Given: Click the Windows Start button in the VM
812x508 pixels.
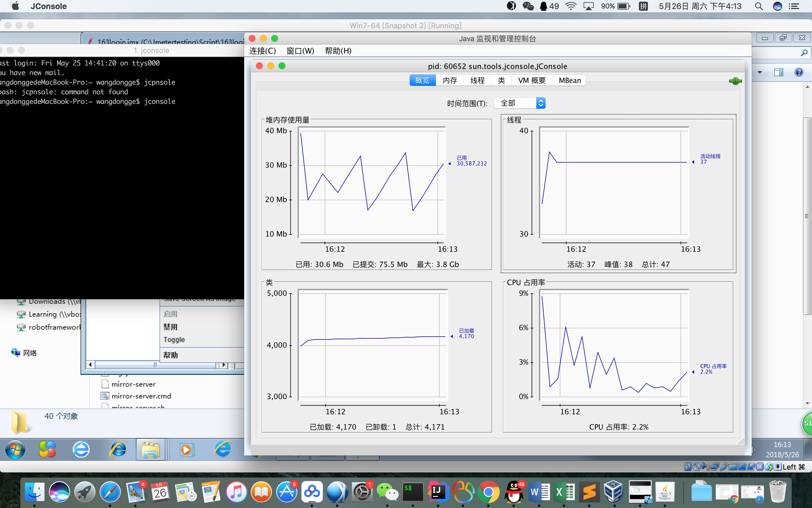Looking at the screenshot, I should point(15,450).
